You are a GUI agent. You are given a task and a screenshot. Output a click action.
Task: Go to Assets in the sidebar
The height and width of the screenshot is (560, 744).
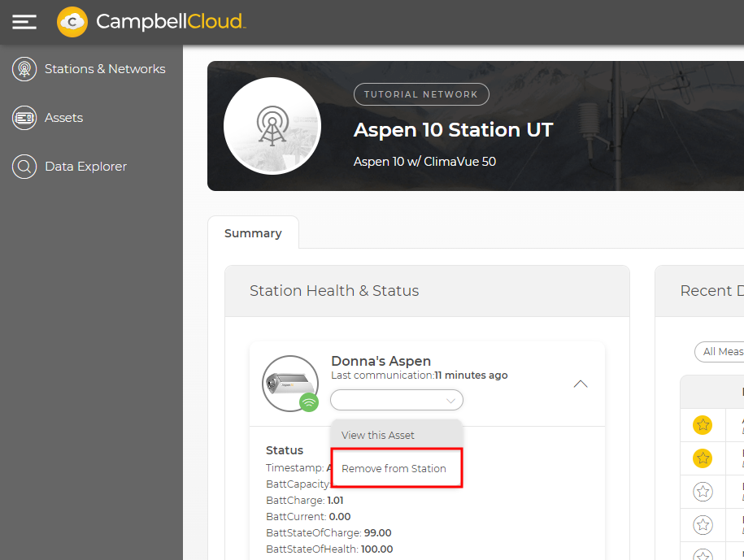pyautogui.click(x=47, y=118)
